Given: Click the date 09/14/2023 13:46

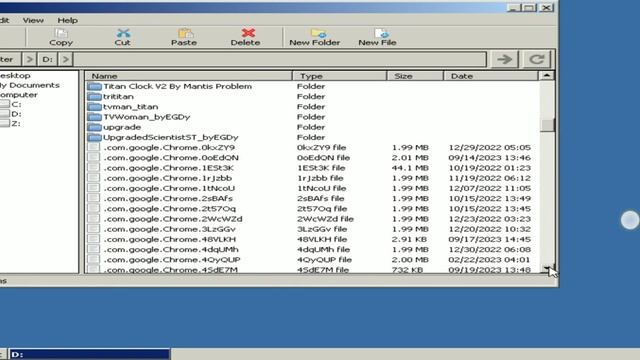Looking at the screenshot, I should coord(489,158).
